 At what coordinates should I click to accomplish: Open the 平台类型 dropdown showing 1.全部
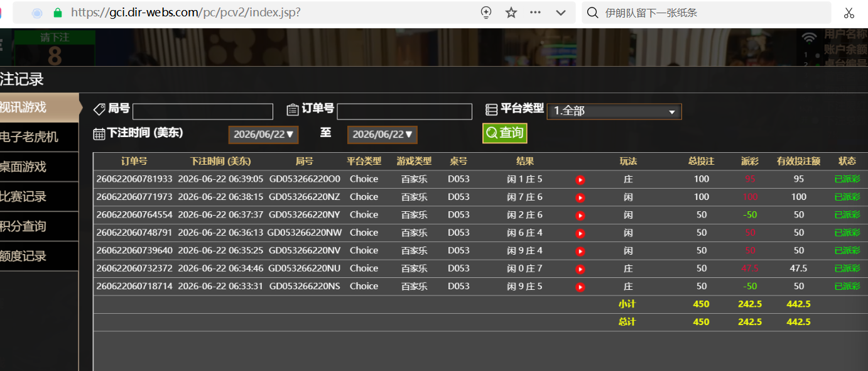coord(614,111)
